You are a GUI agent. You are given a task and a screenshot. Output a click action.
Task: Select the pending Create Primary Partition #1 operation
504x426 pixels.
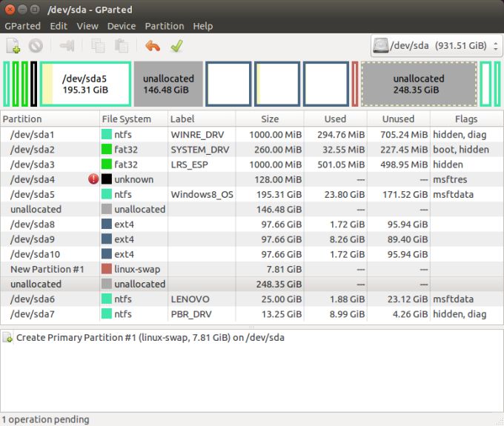[x=150, y=338]
